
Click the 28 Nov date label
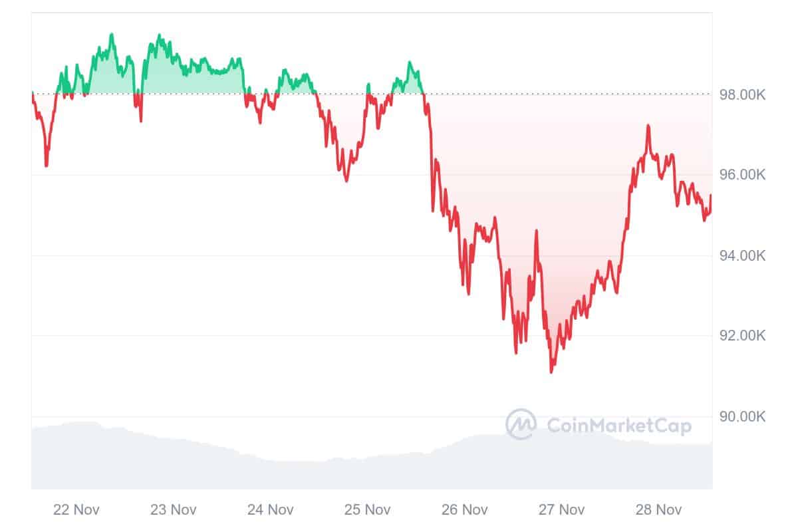pyautogui.click(x=659, y=510)
